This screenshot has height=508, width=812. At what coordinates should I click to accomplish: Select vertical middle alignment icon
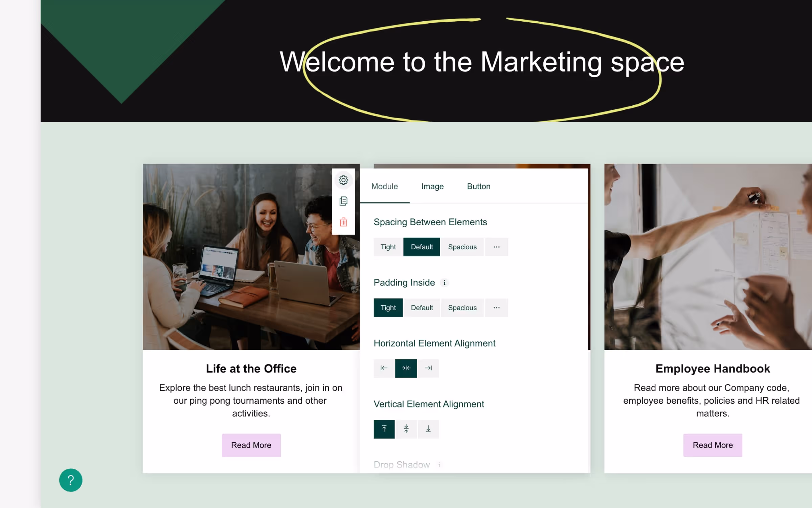406,429
